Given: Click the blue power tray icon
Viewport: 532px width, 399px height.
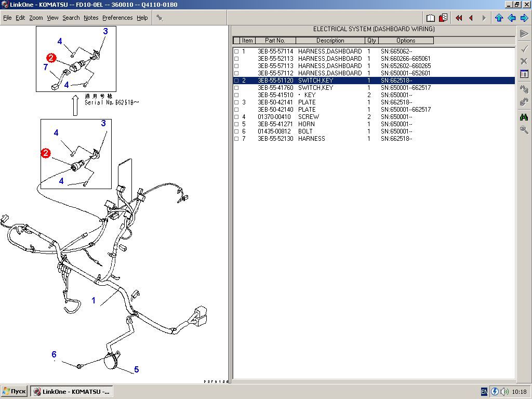Looking at the screenshot, I should coord(495,392).
